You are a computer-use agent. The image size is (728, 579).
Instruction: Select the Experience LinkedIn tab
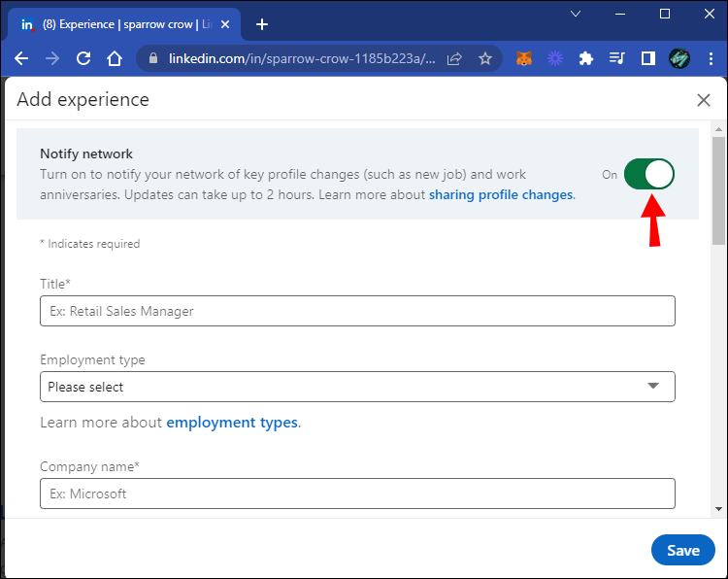126,24
